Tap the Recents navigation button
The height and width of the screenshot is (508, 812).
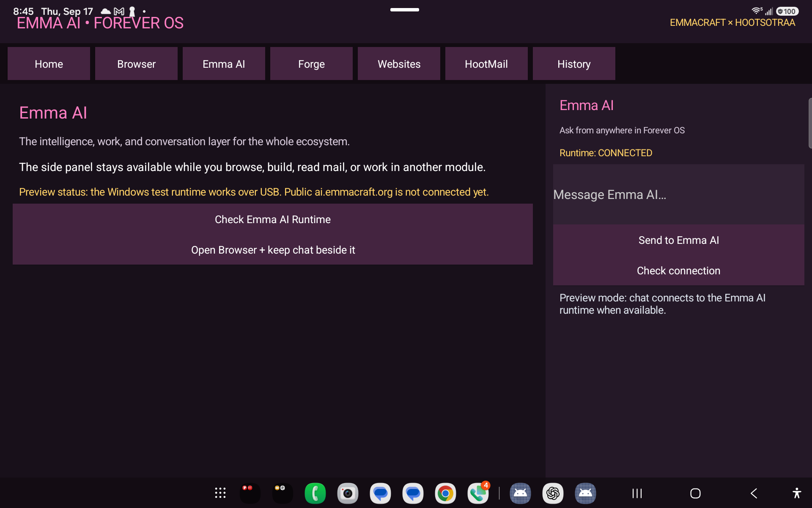click(637, 493)
